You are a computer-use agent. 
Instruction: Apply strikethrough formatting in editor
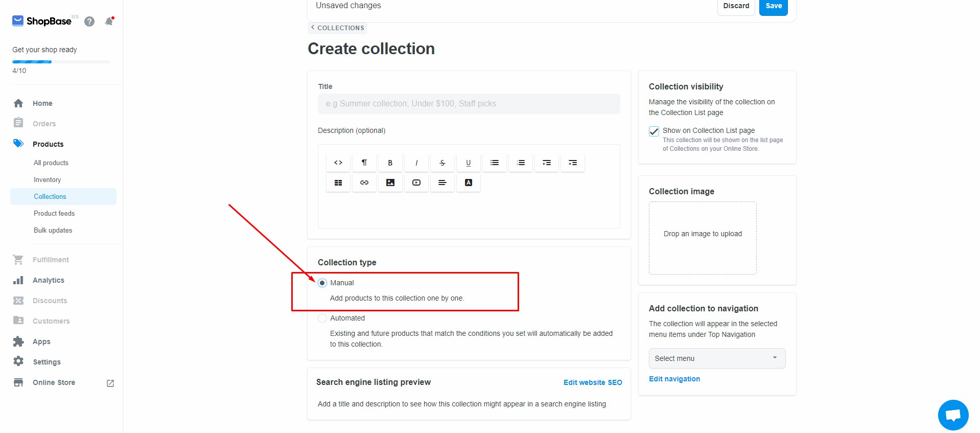tap(442, 163)
